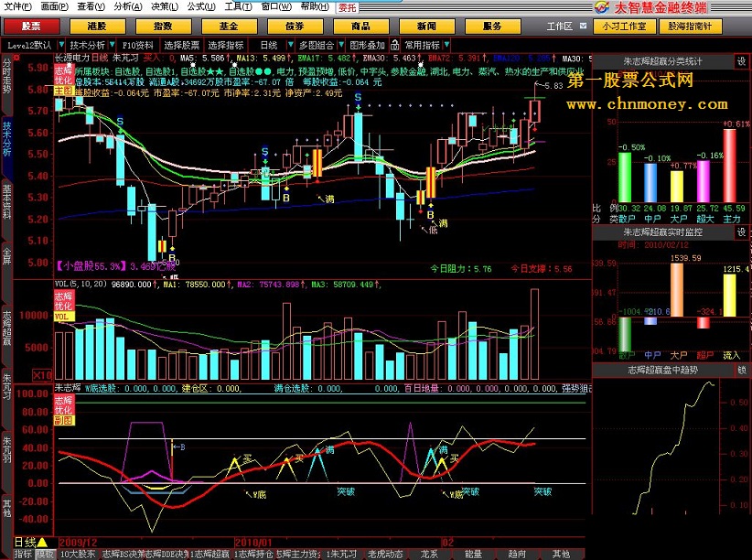
Task: Click the small red marker icon at the main chart corner
Action: click(x=16, y=58)
